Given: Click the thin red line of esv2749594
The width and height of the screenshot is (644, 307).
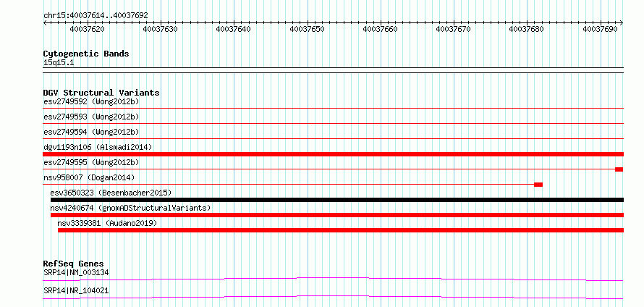Looking at the screenshot, I should (x=333, y=138).
